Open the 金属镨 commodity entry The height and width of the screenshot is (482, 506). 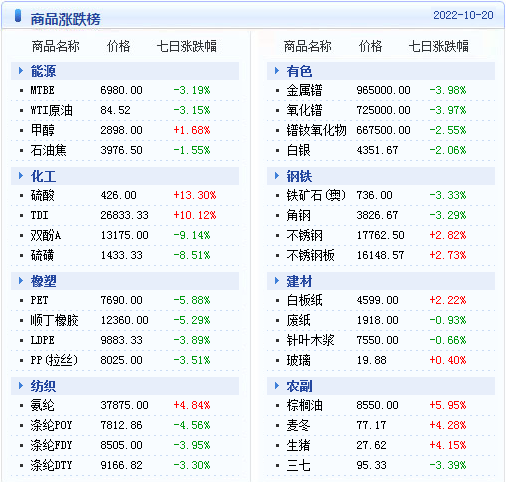point(304,90)
